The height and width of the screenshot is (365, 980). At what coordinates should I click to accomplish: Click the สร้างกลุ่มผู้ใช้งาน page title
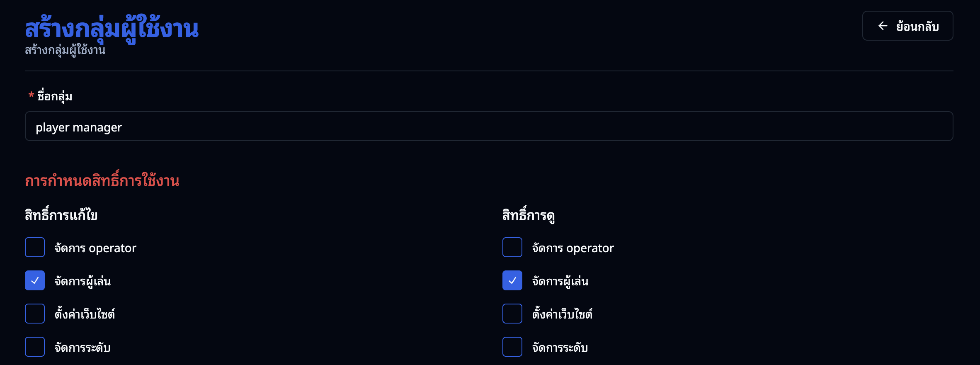coord(111,28)
